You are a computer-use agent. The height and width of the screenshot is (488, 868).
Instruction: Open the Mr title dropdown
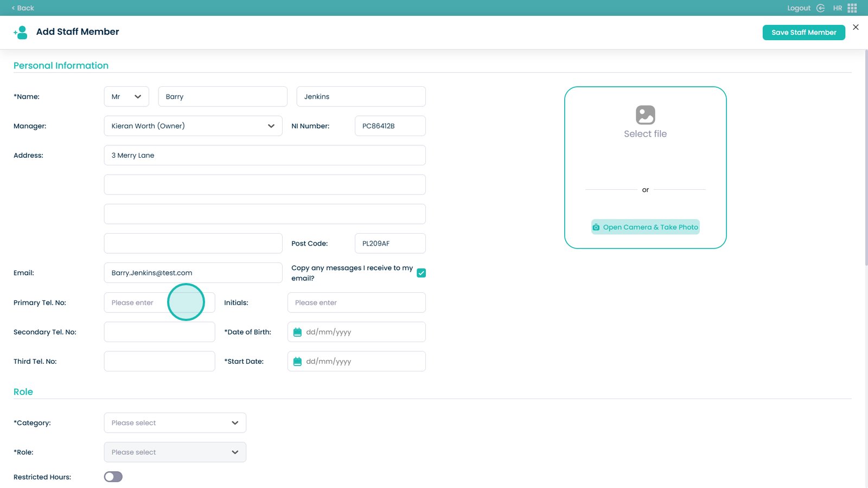click(x=126, y=97)
